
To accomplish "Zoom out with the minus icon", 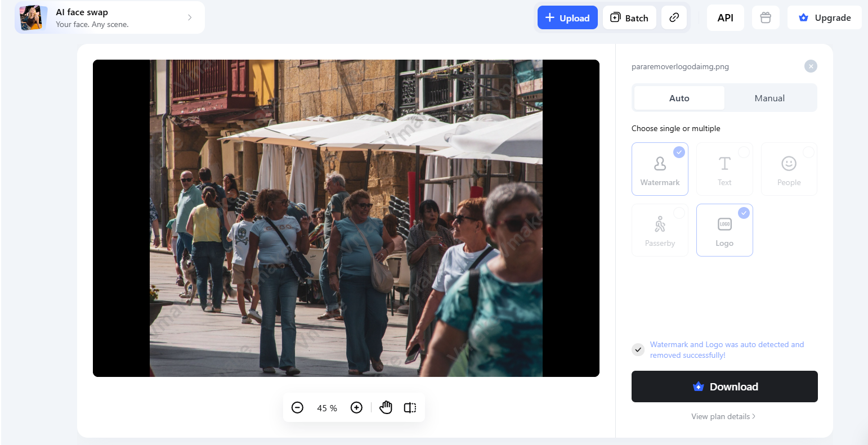I will [298, 408].
